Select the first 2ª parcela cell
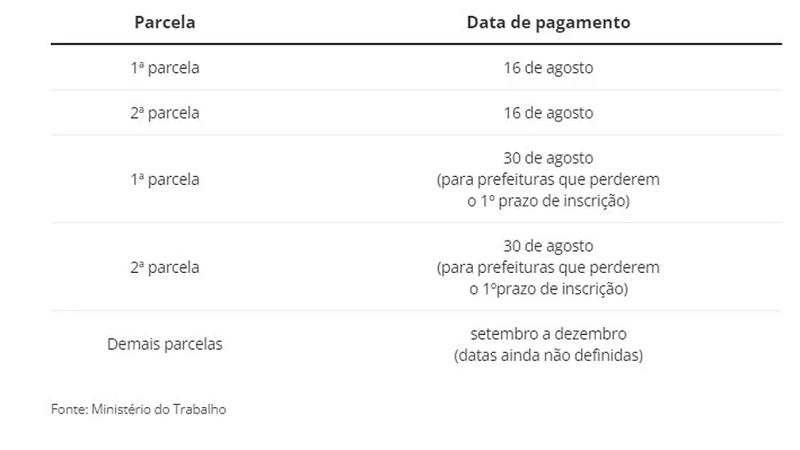 165,113
